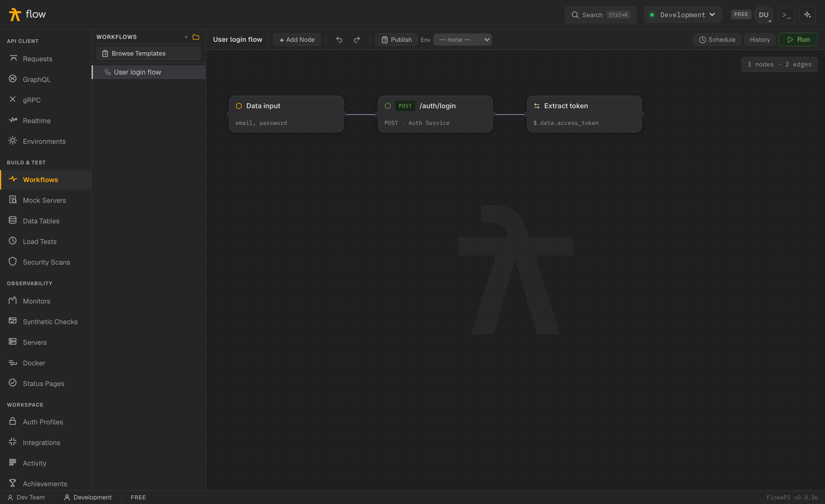Click the Extract token transform icon
825x504 pixels.
click(537, 106)
